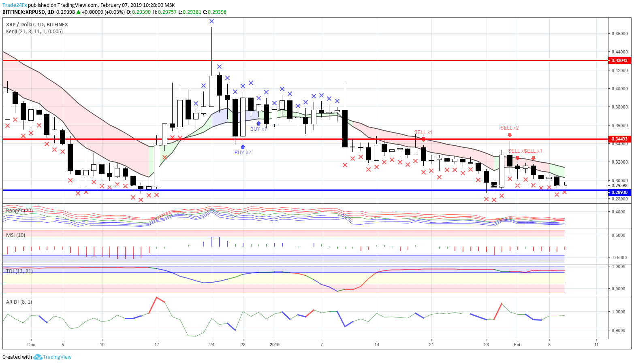Image resolution: width=634 pixels, height=364 pixels.
Task: Click the SELL x2 signal label
Action: click(x=510, y=128)
